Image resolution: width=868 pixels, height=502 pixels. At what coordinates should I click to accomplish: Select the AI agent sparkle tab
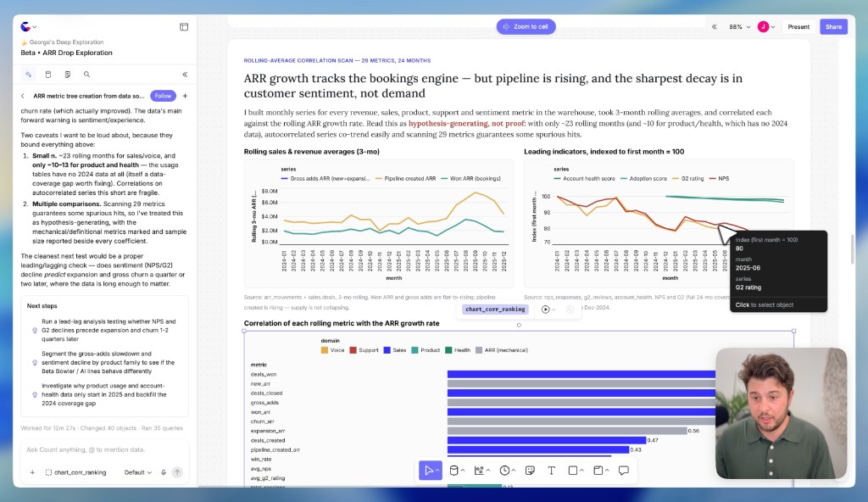point(28,75)
